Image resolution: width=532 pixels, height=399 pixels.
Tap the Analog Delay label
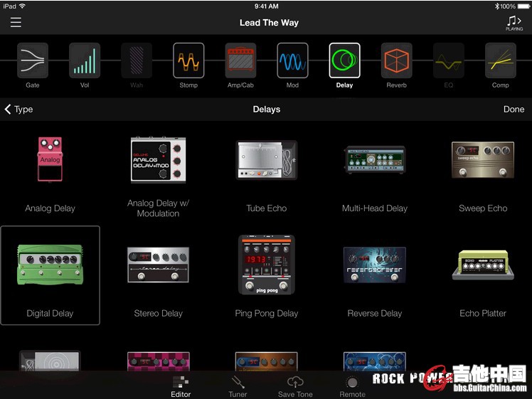tap(50, 208)
